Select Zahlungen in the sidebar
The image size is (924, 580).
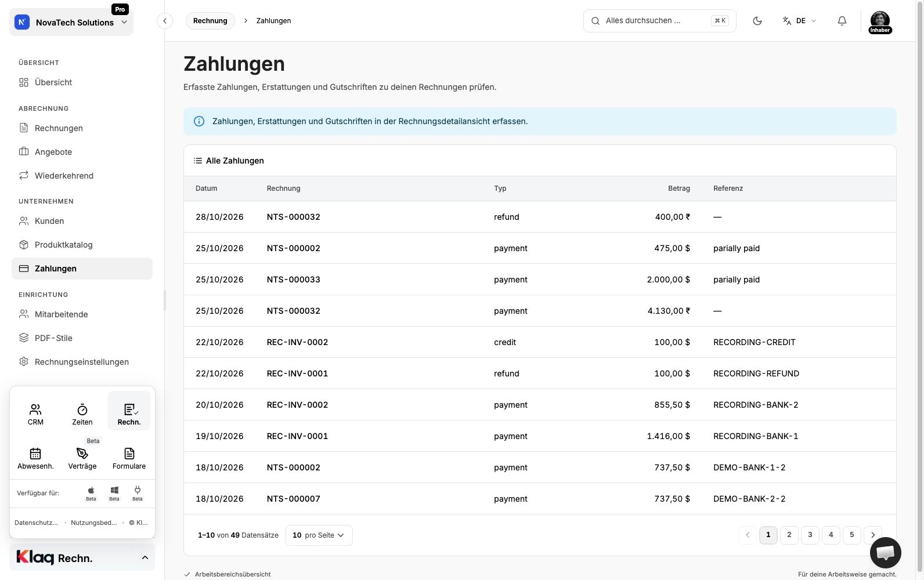(x=82, y=269)
